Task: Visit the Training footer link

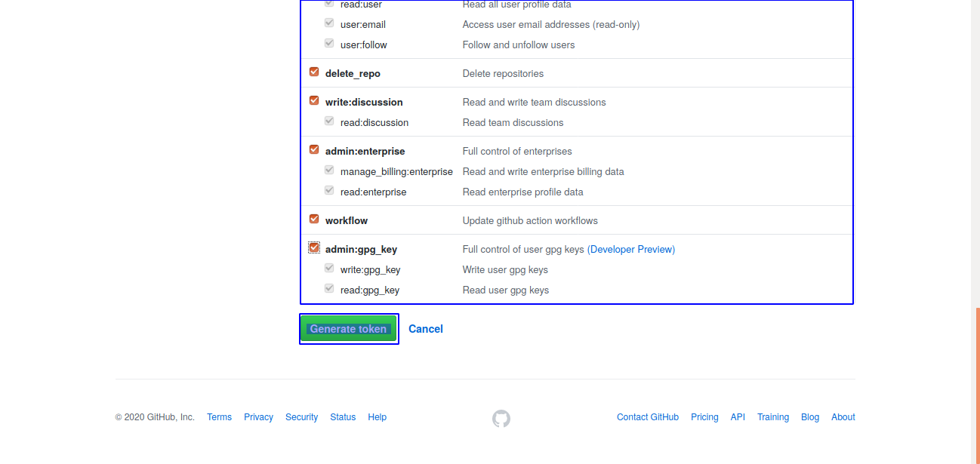Action: pyautogui.click(x=773, y=417)
